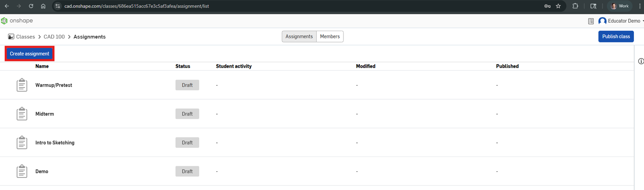Image resolution: width=644 pixels, height=190 pixels.
Task: Open the Classes breadcrumb link
Action: (x=25, y=37)
